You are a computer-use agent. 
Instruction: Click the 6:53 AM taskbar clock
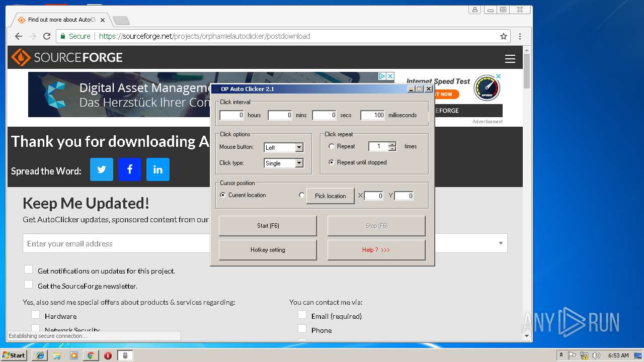tap(618, 355)
